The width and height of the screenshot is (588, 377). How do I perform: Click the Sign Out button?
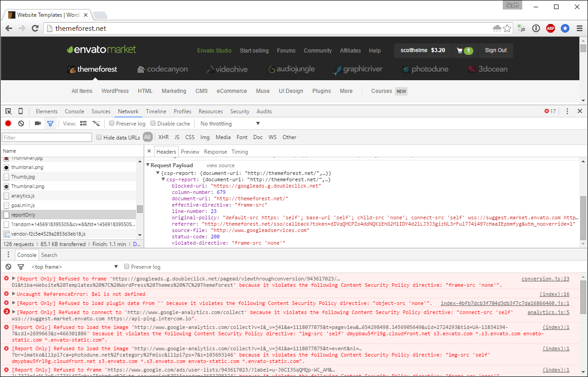tap(495, 50)
